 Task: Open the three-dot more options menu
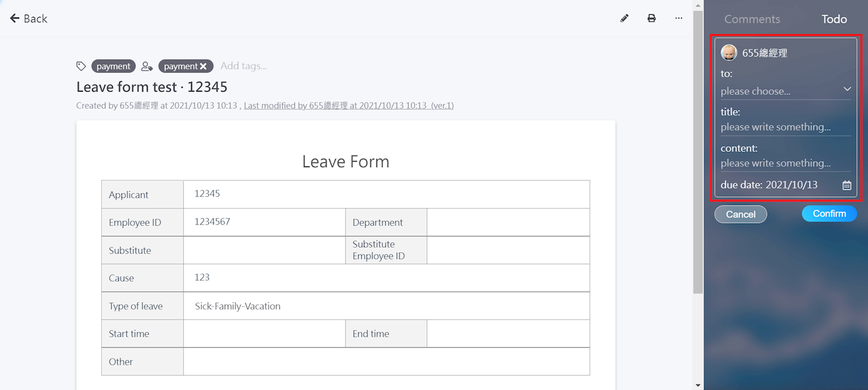679,18
